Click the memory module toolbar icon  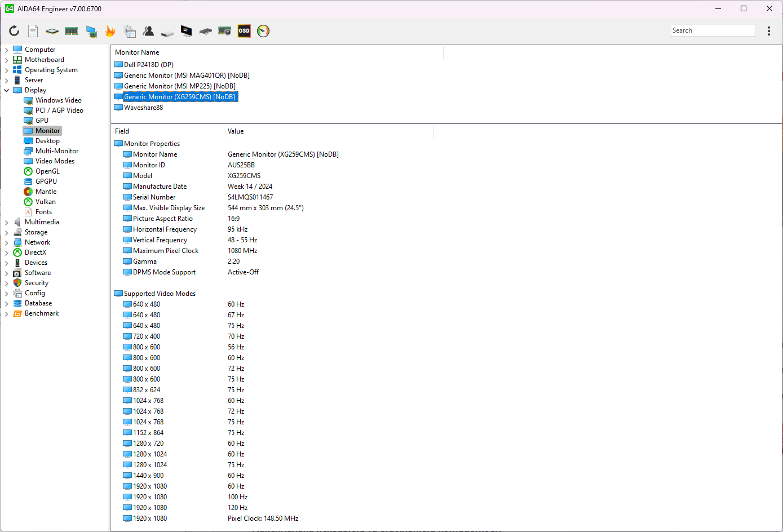tap(71, 31)
